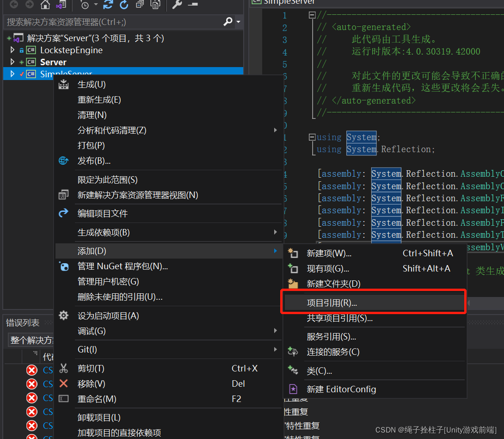Choose 打包(P) from the context menu
Image resolution: width=504 pixels, height=439 pixels.
pos(91,145)
